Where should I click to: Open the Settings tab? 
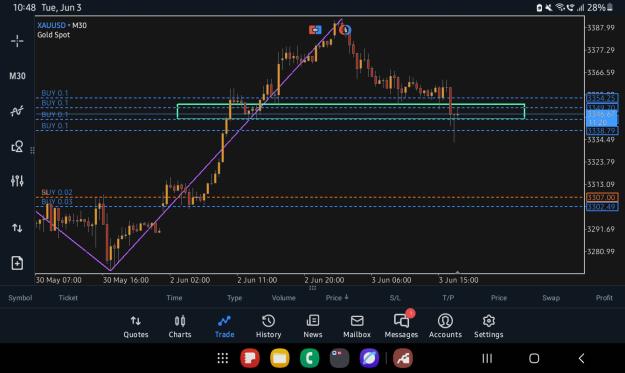click(x=489, y=327)
